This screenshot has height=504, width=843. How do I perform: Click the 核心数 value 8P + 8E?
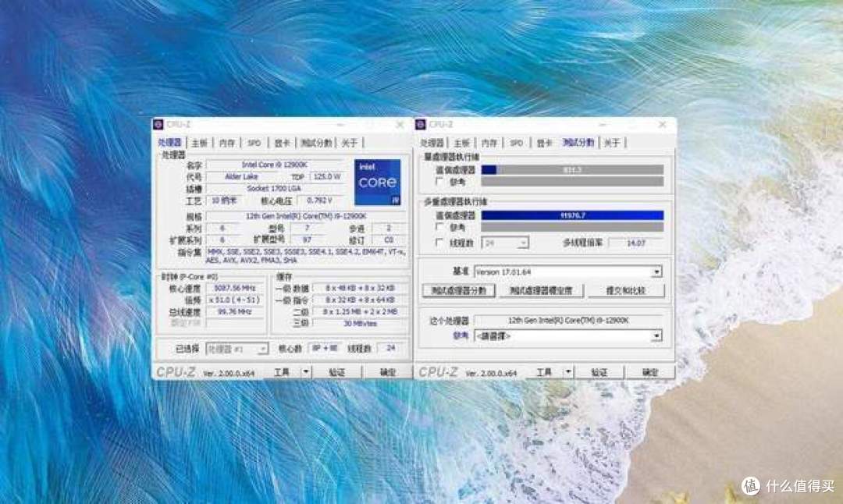coord(325,348)
